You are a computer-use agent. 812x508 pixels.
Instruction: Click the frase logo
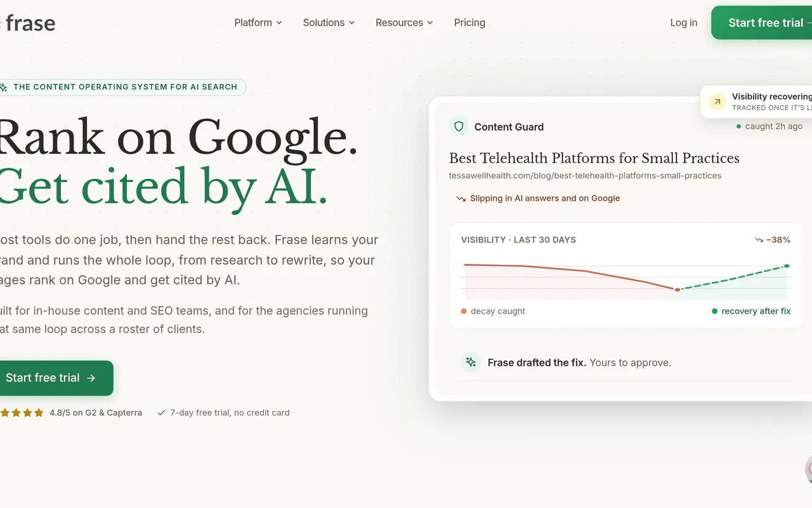(28, 23)
